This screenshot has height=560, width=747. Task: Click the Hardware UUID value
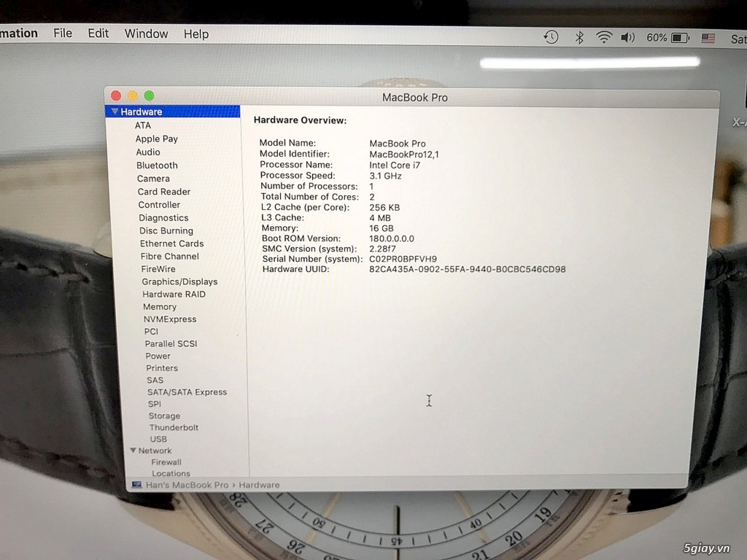[x=468, y=269]
